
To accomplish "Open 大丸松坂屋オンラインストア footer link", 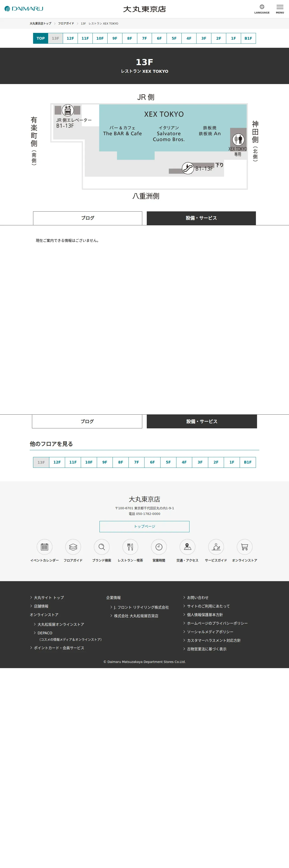I will (x=61, y=624).
